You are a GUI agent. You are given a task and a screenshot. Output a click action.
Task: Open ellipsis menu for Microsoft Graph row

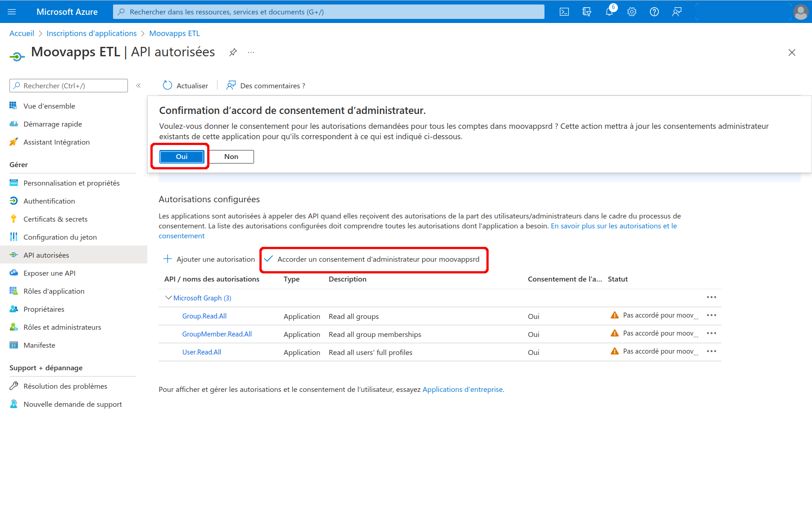pyautogui.click(x=712, y=297)
